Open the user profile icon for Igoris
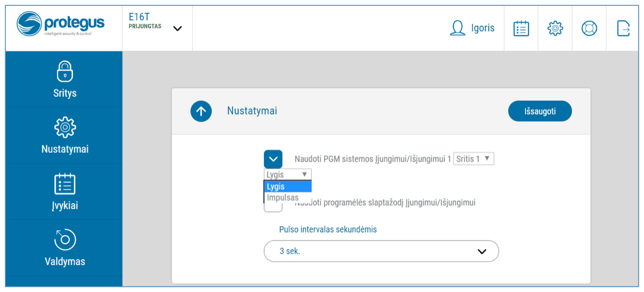This screenshot has height=292, width=644. tap(457, 28)
